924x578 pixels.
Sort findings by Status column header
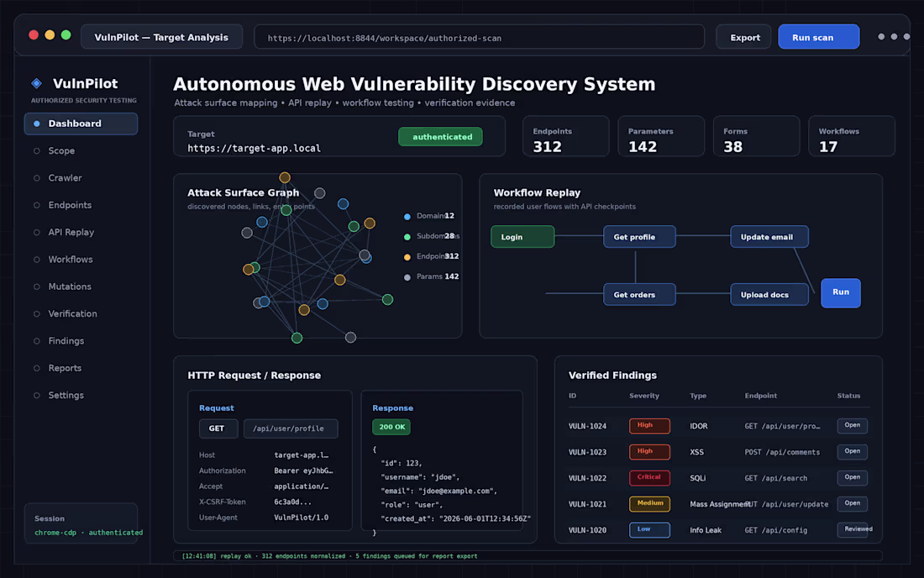click(x=848, y=396)
